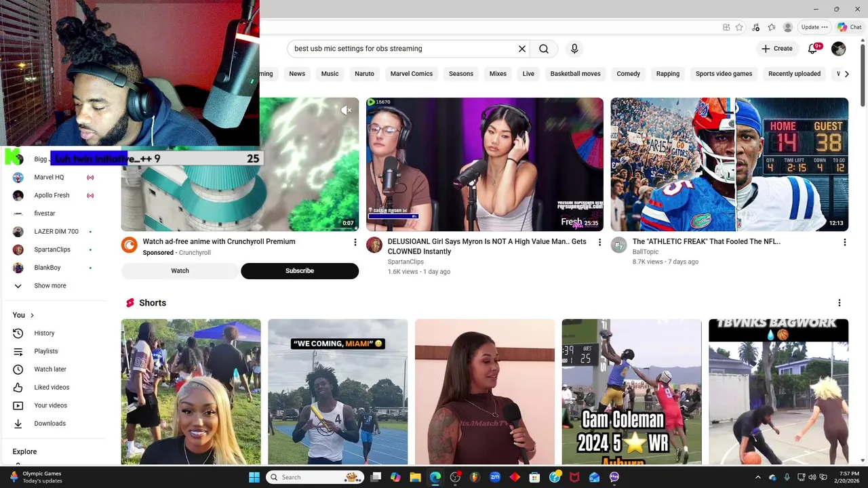Open Your videos in sidebar
This screenshot has height=488, width=868.
point(54,405)
